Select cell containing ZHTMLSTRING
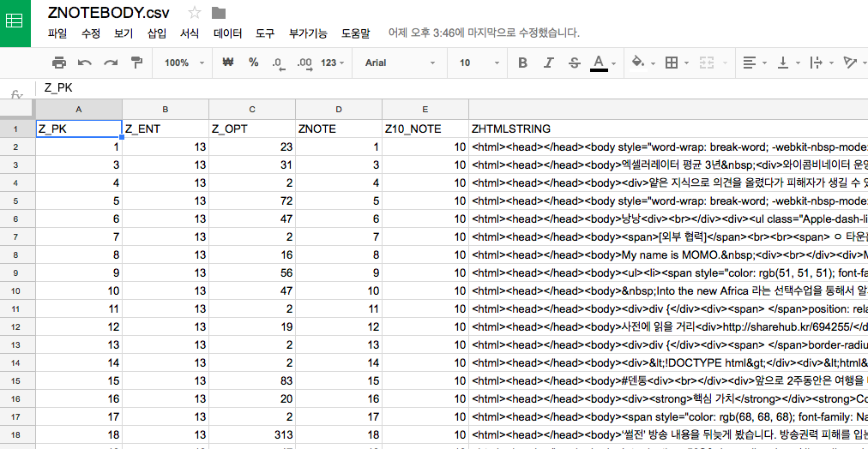 pyautogui.click(x=668, y=129)
